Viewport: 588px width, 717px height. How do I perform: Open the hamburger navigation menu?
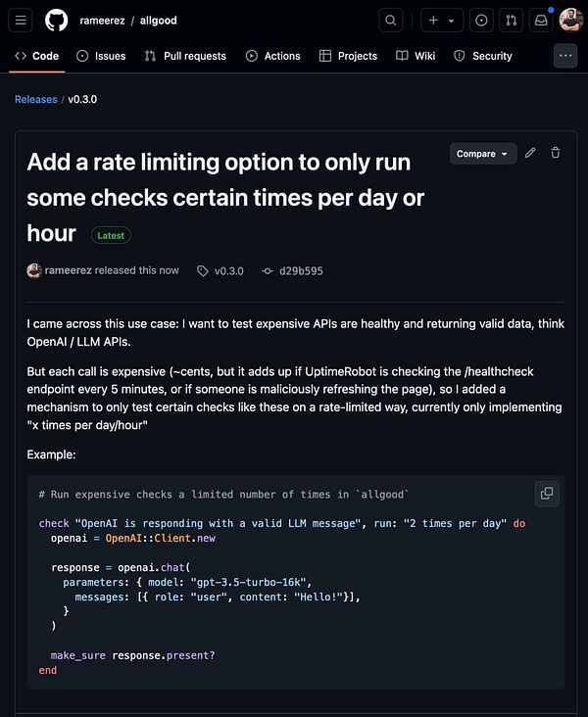click(22, 20)
